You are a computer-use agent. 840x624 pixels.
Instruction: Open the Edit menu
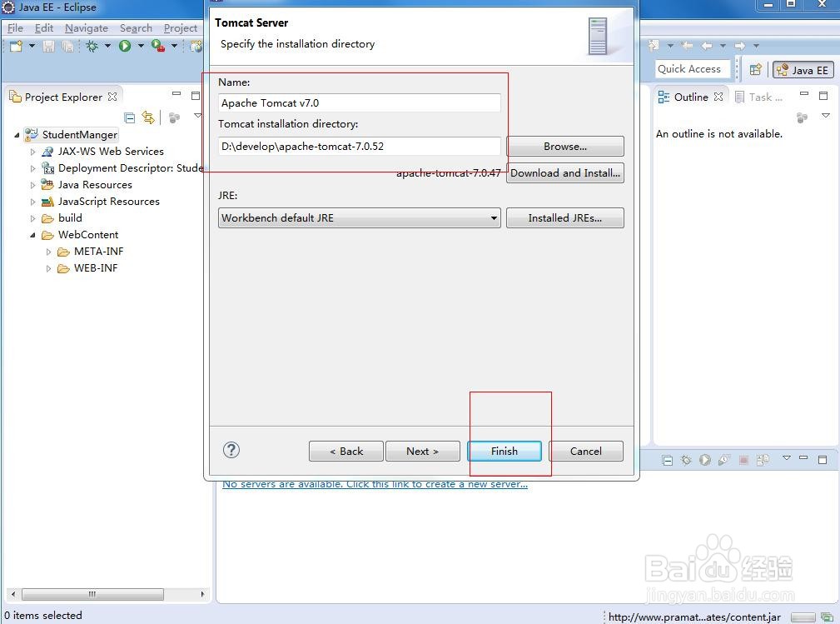[44, 27]
